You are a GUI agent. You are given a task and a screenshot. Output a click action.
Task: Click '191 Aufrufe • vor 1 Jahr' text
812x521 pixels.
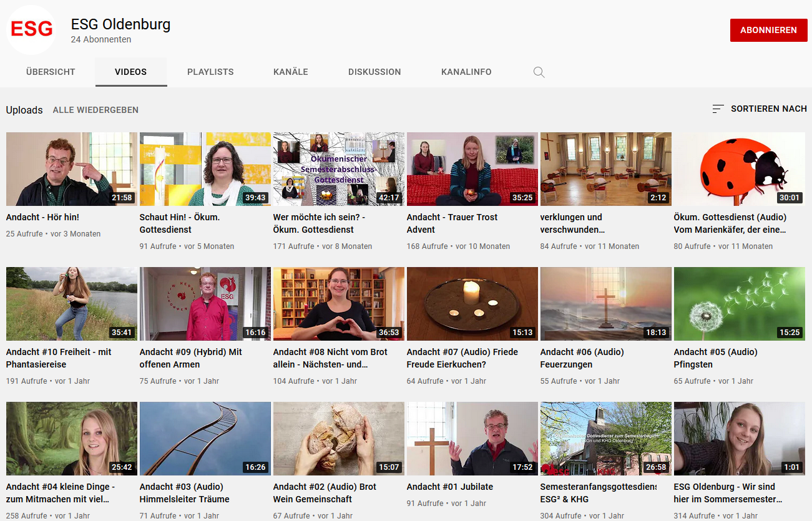coord(48,381)
